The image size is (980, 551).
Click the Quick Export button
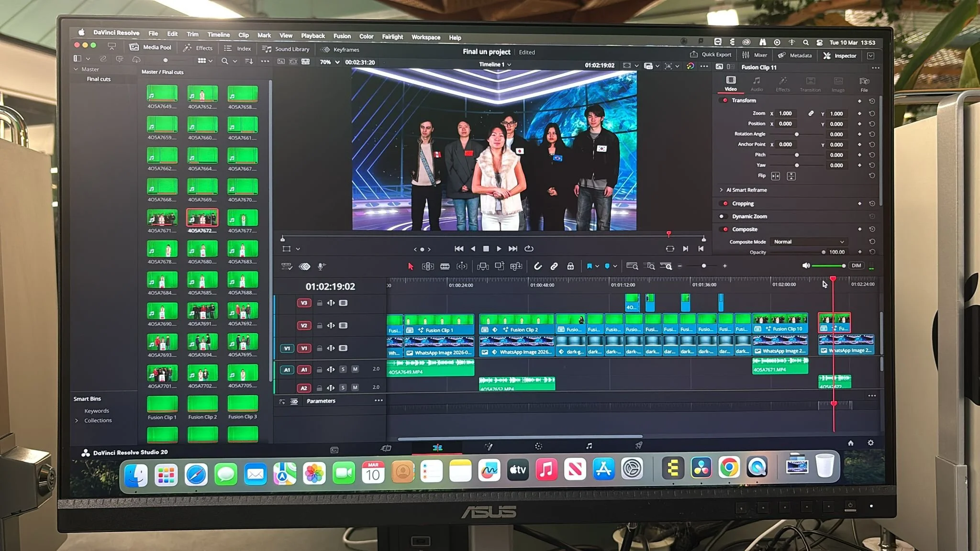pyautogui.click(x=711, y=55)
